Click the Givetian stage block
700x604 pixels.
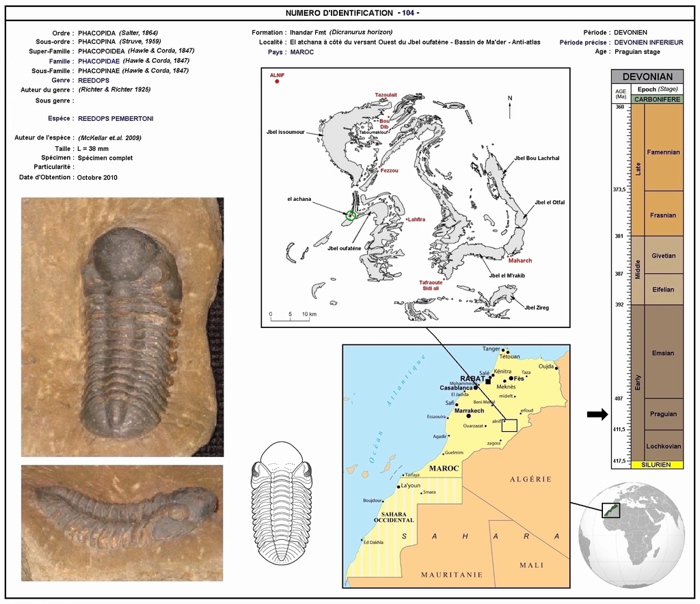click(x=663, y=255)
